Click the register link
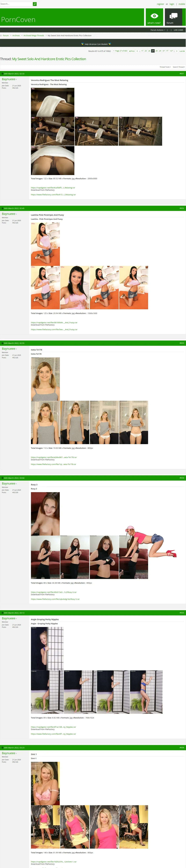The height and width of the screenshot is (868, 186). coord(160,4)
